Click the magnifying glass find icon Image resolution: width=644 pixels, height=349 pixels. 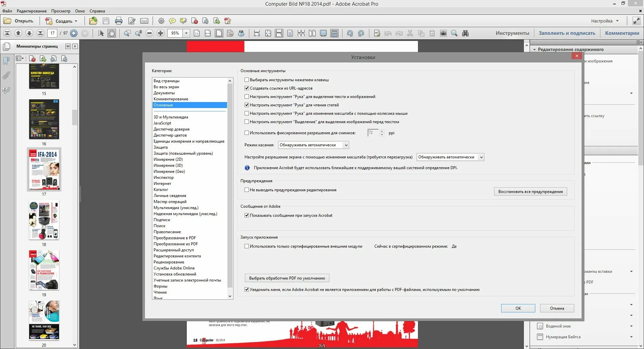(x=454, y=33)
